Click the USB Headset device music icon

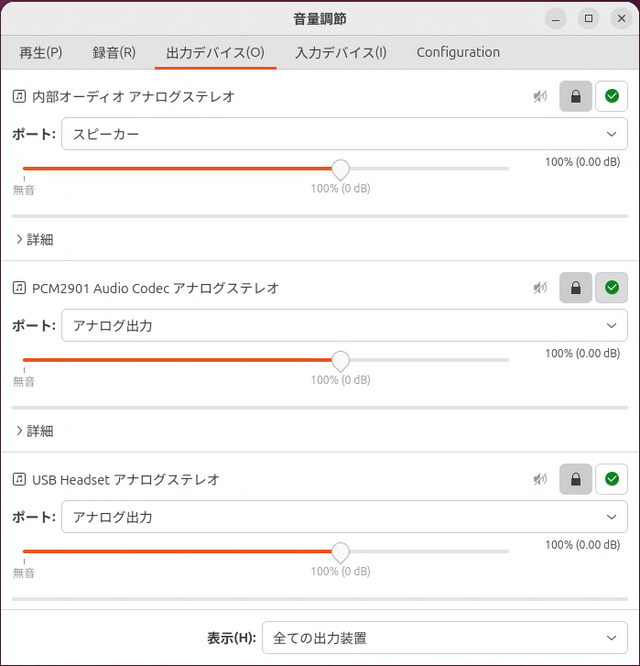(x=19, y=480)
